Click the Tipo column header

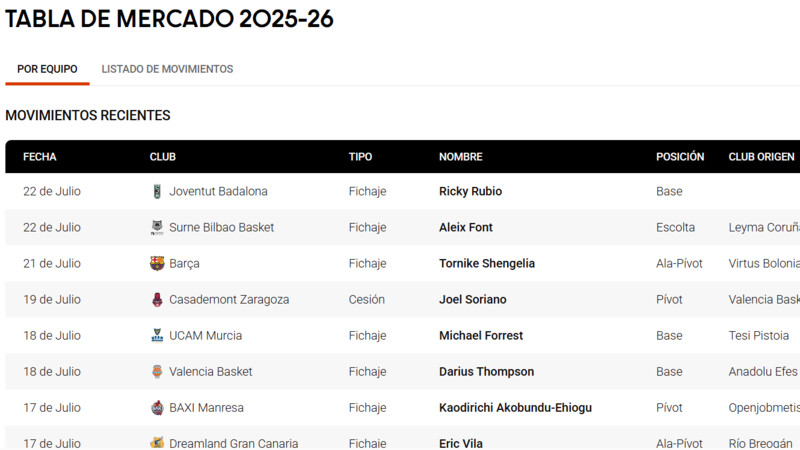tap(360, 157)
